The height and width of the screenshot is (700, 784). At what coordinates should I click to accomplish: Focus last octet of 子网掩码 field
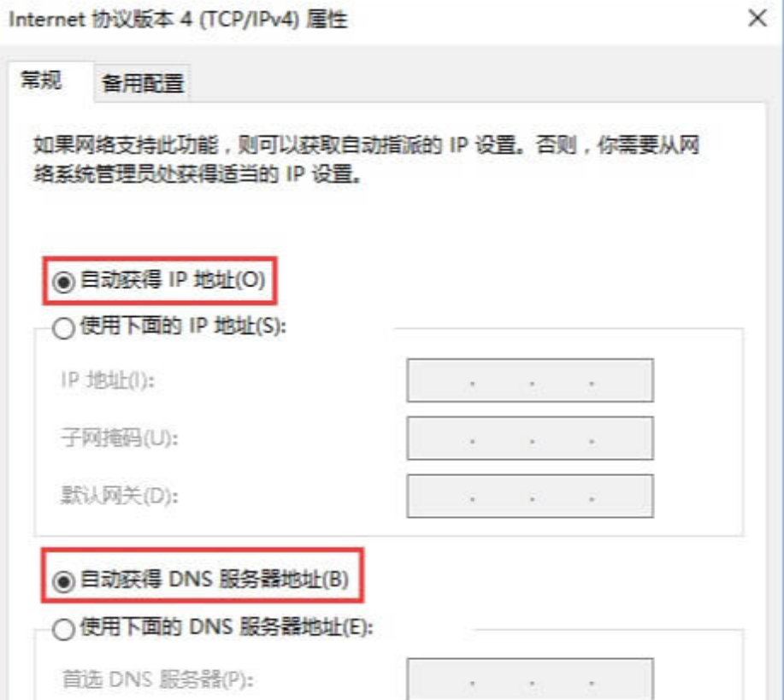coord(622,438)
